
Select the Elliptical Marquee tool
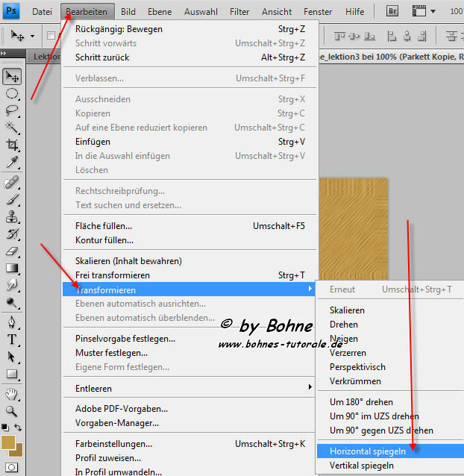click(x=12, y=94)
